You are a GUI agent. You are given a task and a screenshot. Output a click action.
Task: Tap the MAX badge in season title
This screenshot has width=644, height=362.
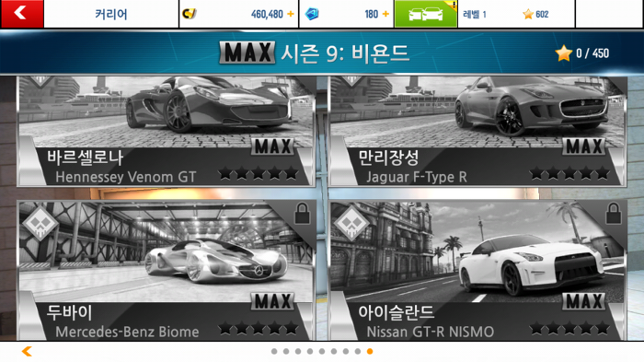247,53
